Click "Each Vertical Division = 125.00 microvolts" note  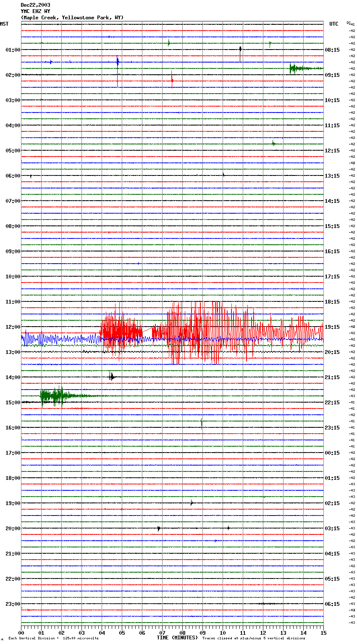[54, 639]
